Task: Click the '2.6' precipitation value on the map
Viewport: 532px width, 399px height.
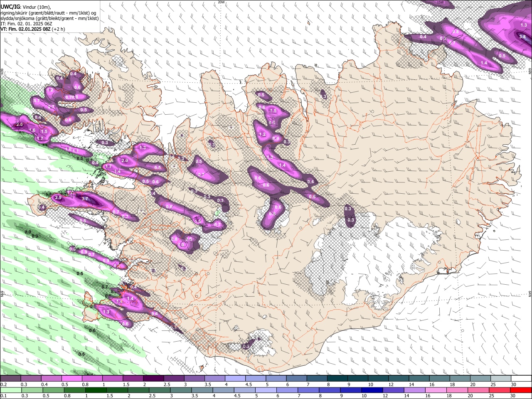Action: (20, 125)
